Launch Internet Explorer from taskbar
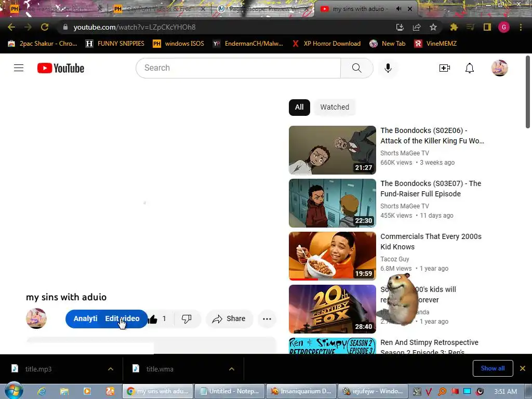 coord(42,391)
